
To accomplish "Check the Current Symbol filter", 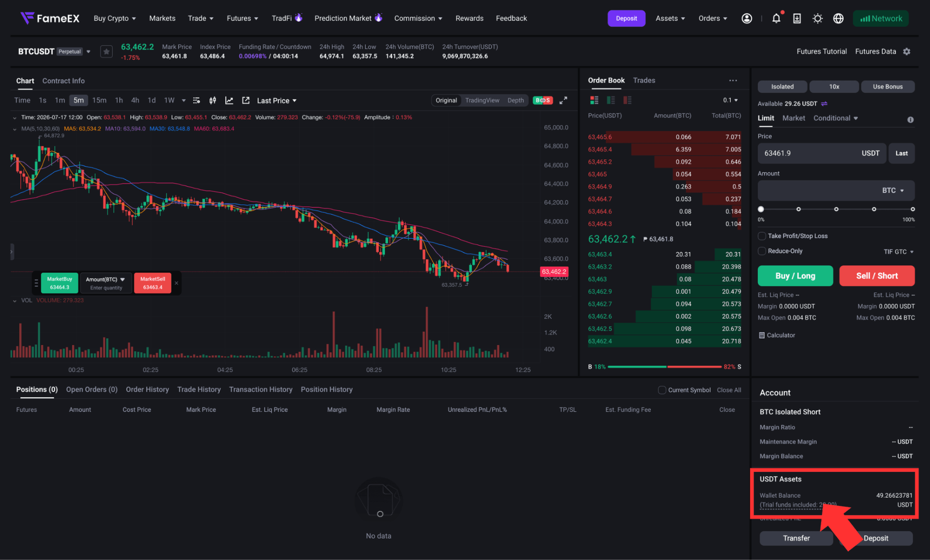I will tap(662, 390).
